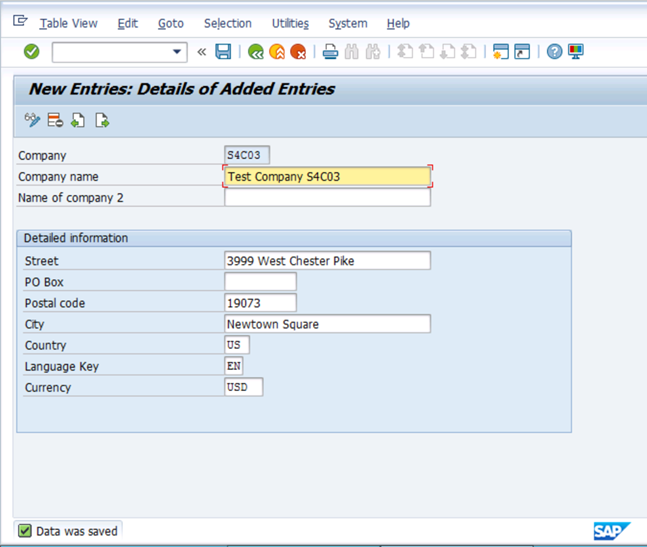Click the Company name input field
Screen dimensions: 647x547
(x=328, y=177)
